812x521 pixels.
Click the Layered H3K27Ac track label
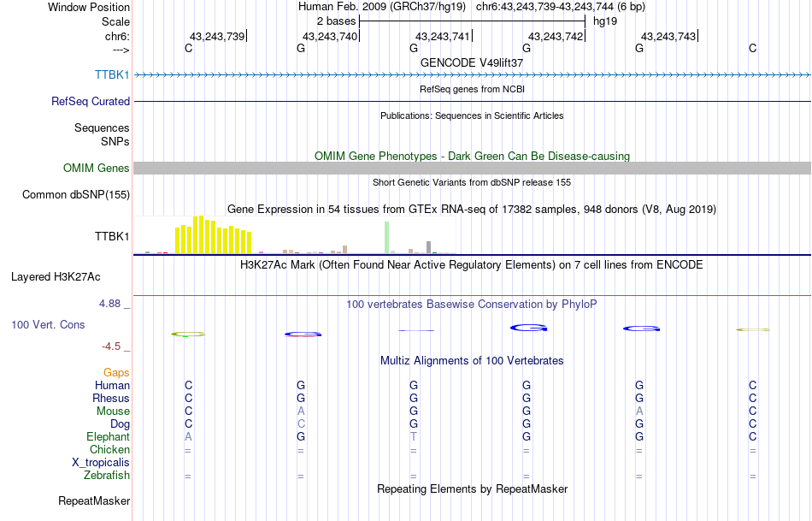point(56,277)
